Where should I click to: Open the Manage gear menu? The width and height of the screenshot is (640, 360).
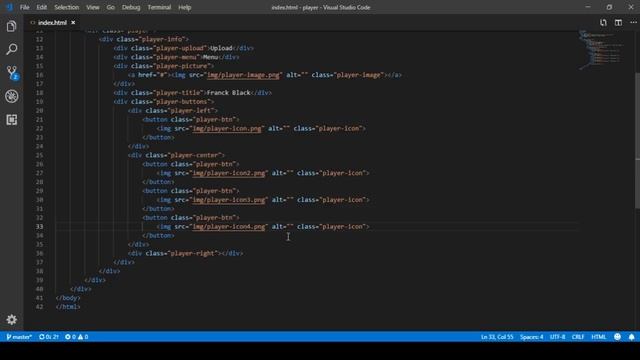[11, 320]
